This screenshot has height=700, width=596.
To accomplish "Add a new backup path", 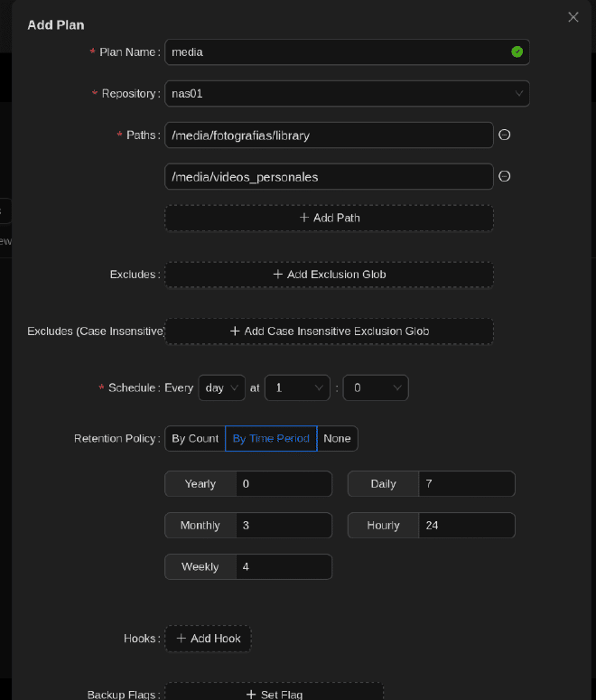I will 329,218.
